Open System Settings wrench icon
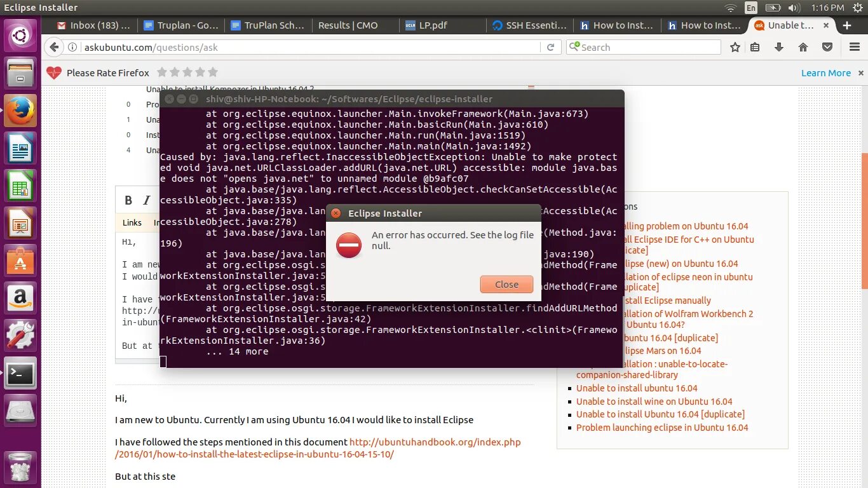The image size is (868, 488). click(20, 336)
